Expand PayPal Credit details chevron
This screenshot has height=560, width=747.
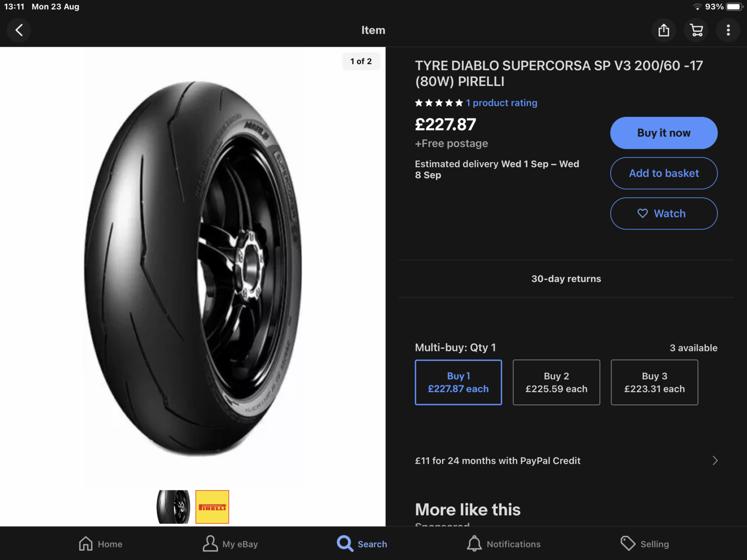click(x=715, y=461)
